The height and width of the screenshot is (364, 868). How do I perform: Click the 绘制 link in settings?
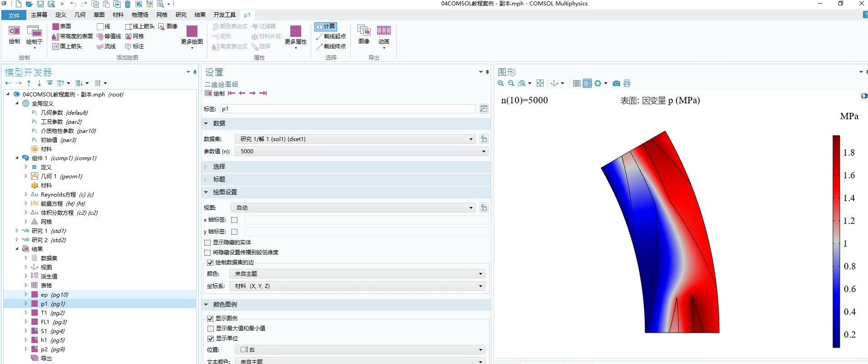215,93
